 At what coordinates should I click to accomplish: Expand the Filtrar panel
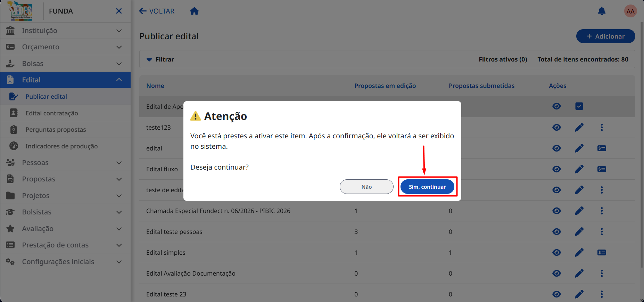pos(160,59)
